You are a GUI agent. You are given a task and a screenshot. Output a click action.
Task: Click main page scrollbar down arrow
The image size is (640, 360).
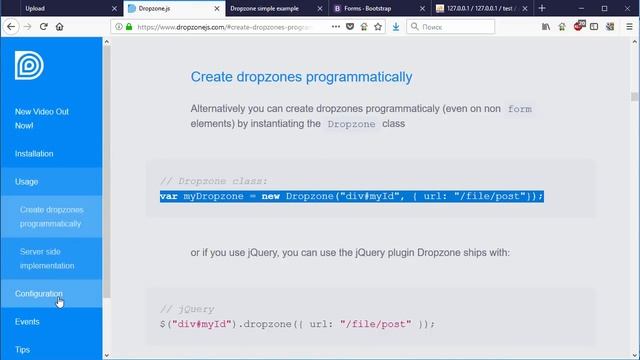[634, 356]
